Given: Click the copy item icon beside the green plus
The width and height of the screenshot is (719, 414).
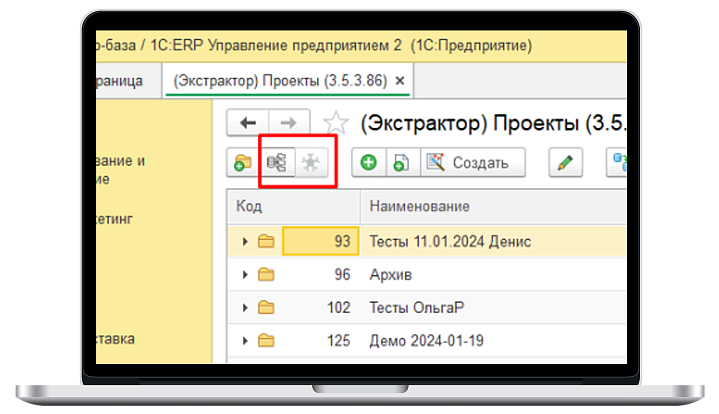Looking at the screenshot, I should (400, 162).
